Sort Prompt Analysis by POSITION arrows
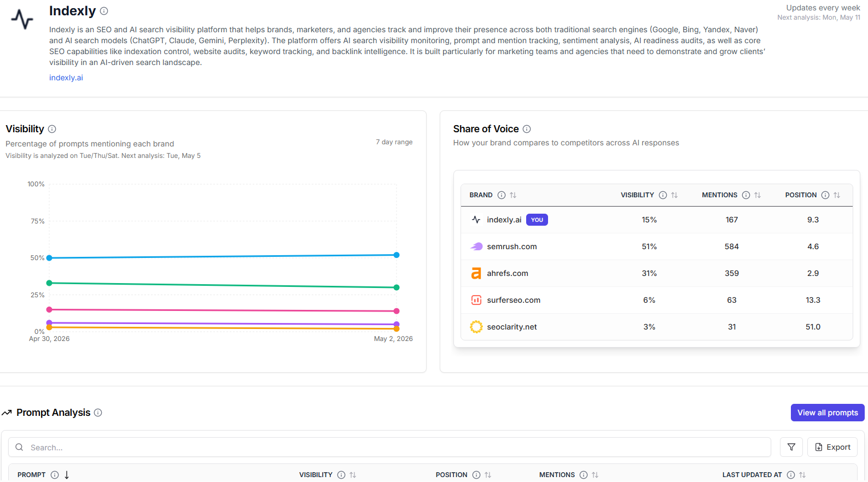The height and width of the screenshot is (482, 868). click(x=488, y=475)
